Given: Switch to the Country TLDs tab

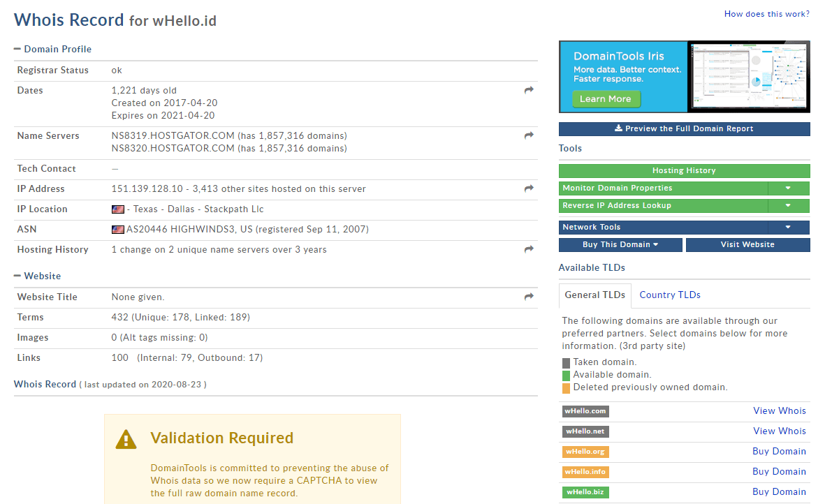Looking at the screenshot, I should (670, 295).
